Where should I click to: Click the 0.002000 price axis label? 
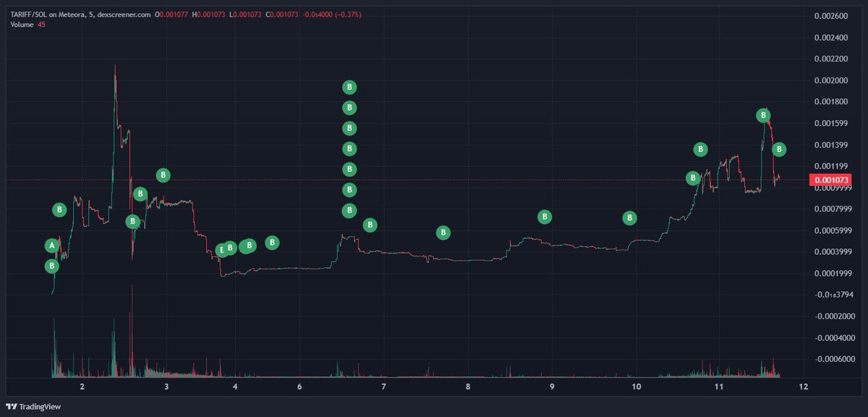point(830,80)
